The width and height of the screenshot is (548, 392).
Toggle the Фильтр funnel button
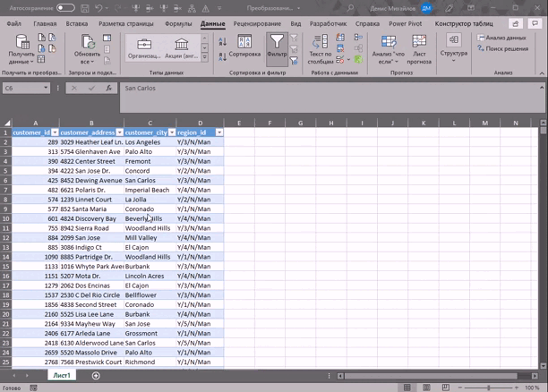277,48
